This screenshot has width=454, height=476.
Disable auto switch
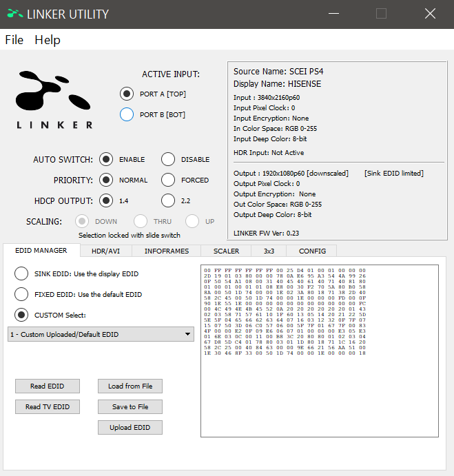coord(168,159)
